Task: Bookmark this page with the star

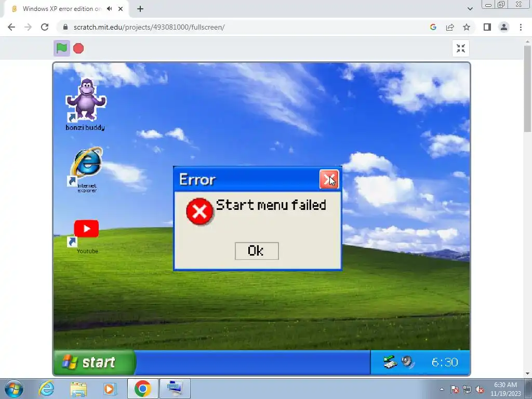Action: (467, 27)
